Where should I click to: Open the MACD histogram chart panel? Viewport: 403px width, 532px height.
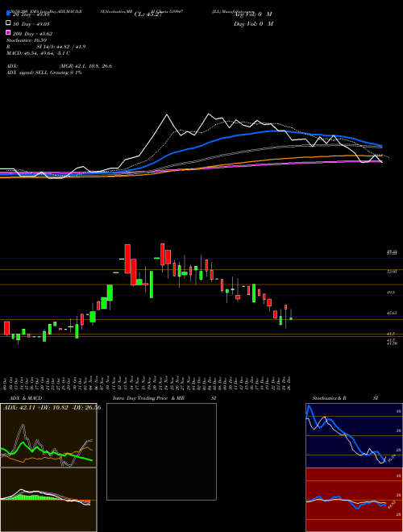pyautogui.click(x=48, y=500)
